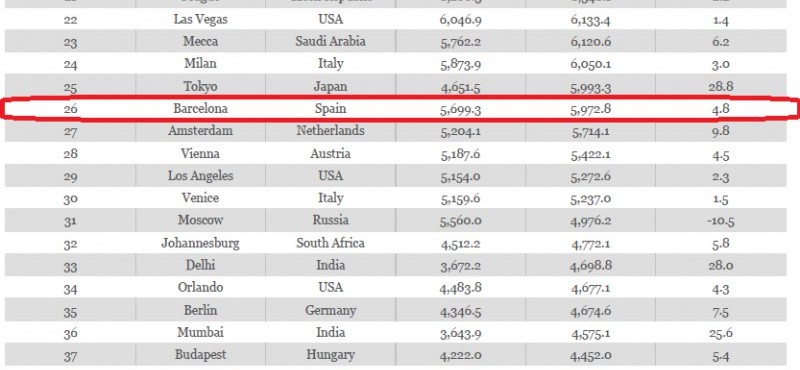Click Vienna's 5,187.6 value
The width and height of the screenshot is (800, 370).
tap(460, 154)
